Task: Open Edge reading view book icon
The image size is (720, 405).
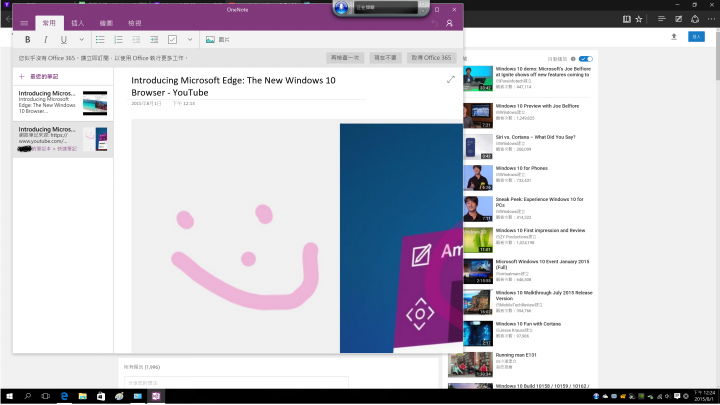Action: tap(626, 19)
